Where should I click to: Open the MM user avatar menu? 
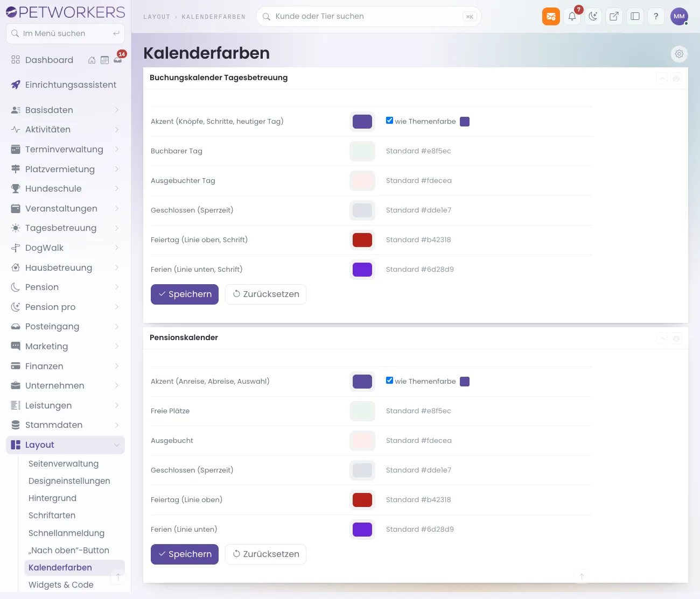679,16
